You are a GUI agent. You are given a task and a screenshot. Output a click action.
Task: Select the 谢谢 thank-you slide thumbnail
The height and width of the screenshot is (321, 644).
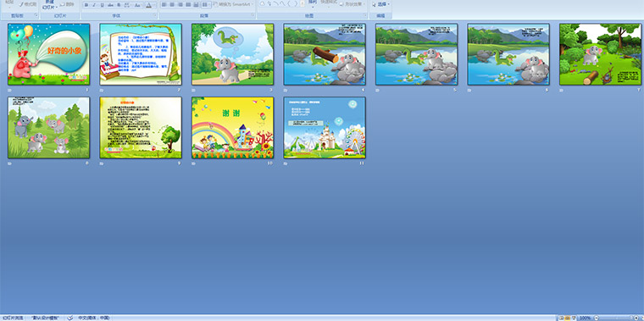[x=232, y=128]
